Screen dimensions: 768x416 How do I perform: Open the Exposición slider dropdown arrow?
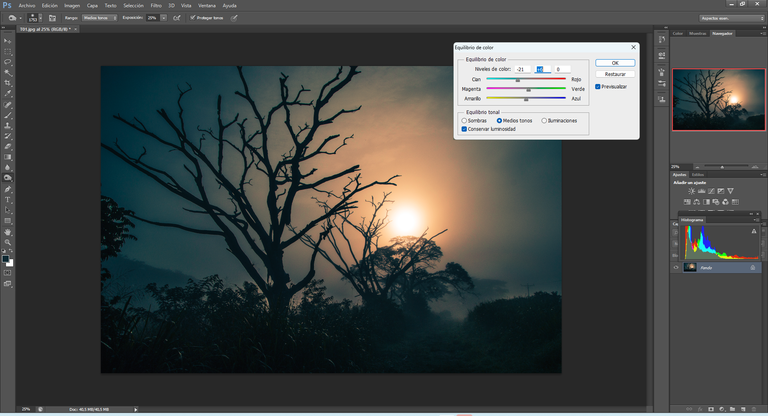click(x=164, y=18)
